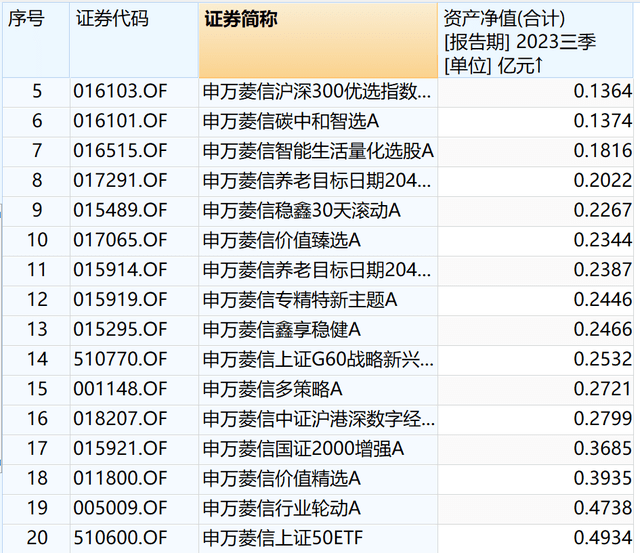Select 申万菱信稳鑫30天滚动A entry

(x=301, y=210)
